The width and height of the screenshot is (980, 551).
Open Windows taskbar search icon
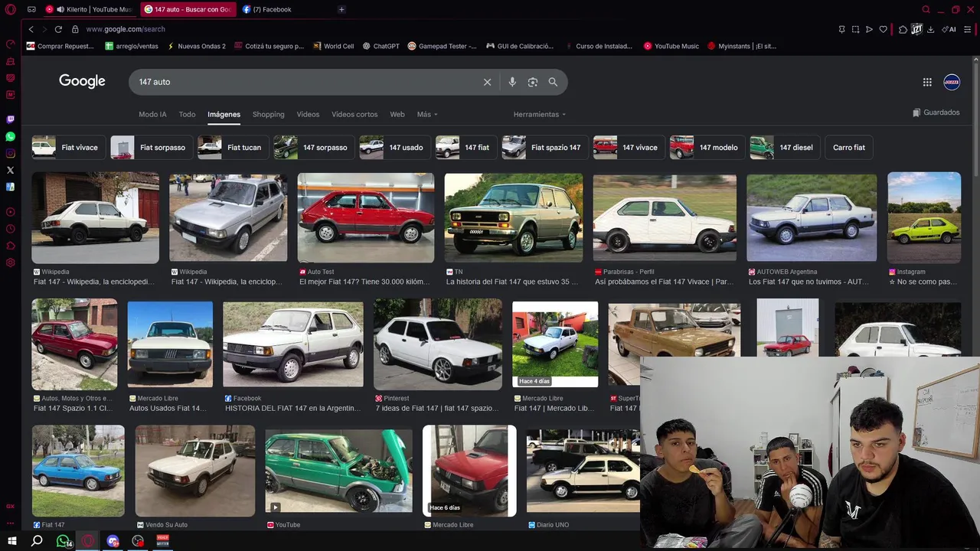[37, 541]
